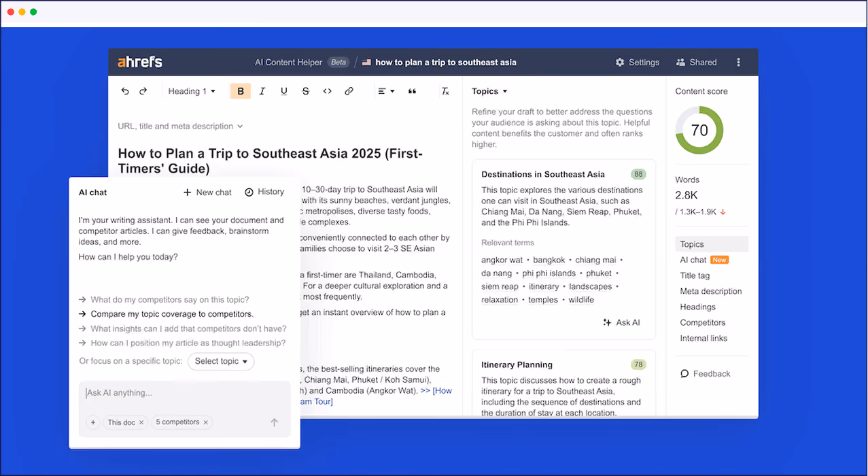Insert a block quote
The width and height of the screenshot is (868, 476).
coord(412,91)
